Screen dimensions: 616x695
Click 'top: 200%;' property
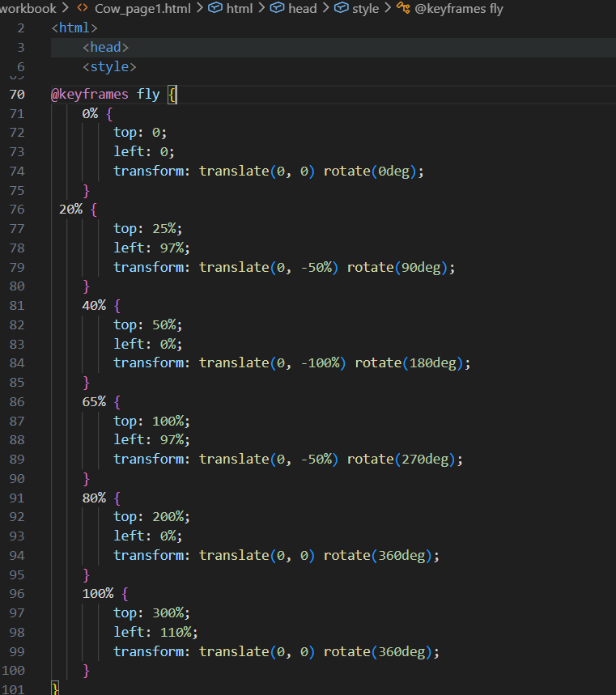coord(151,517)
